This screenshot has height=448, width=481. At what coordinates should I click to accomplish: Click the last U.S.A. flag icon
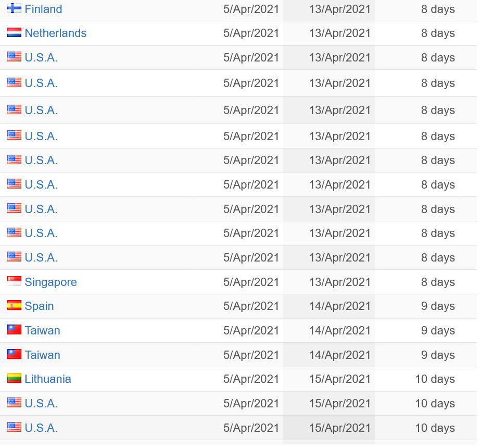(14, 428)
